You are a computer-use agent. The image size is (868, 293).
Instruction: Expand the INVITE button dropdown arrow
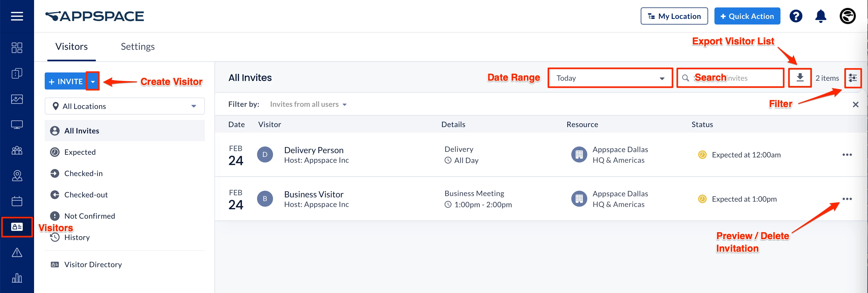pyautogui.click(x=93, y=82)
